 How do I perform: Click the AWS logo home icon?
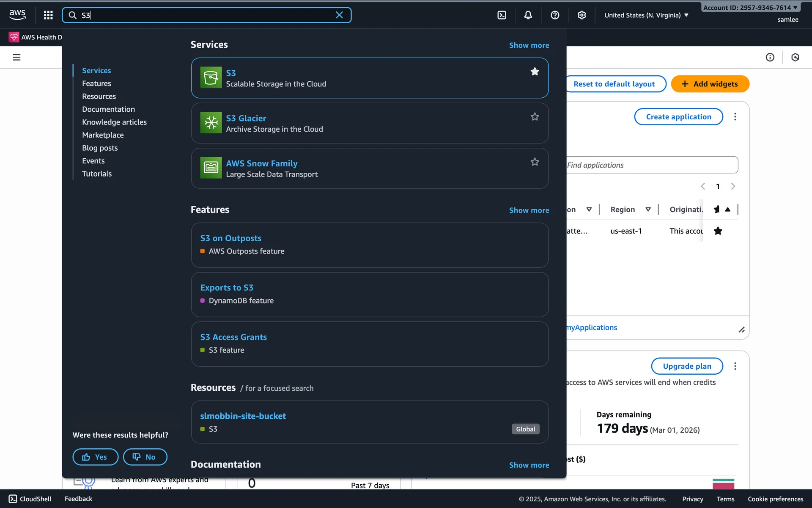pyautogui.click(x=17, y=15)
